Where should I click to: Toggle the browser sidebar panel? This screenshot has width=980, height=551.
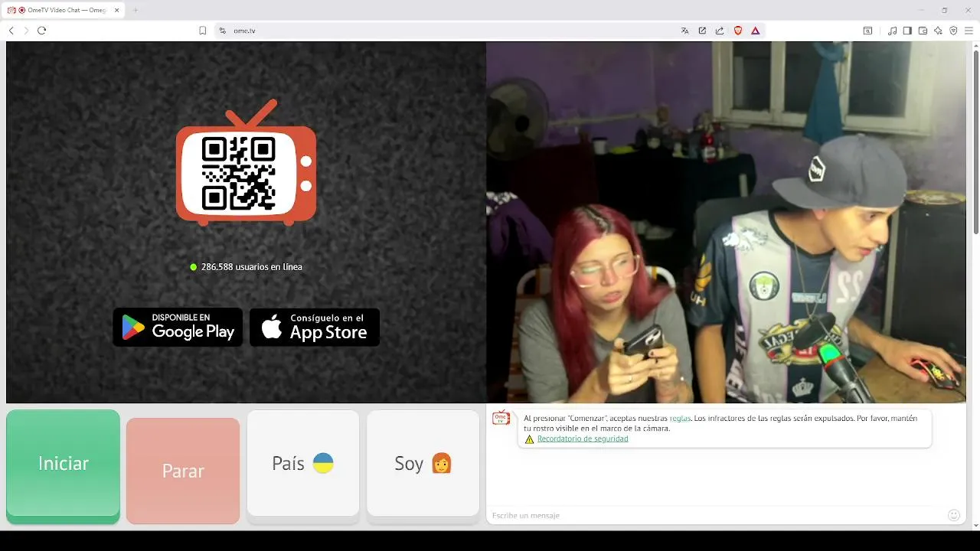click(x=907, y=31)
